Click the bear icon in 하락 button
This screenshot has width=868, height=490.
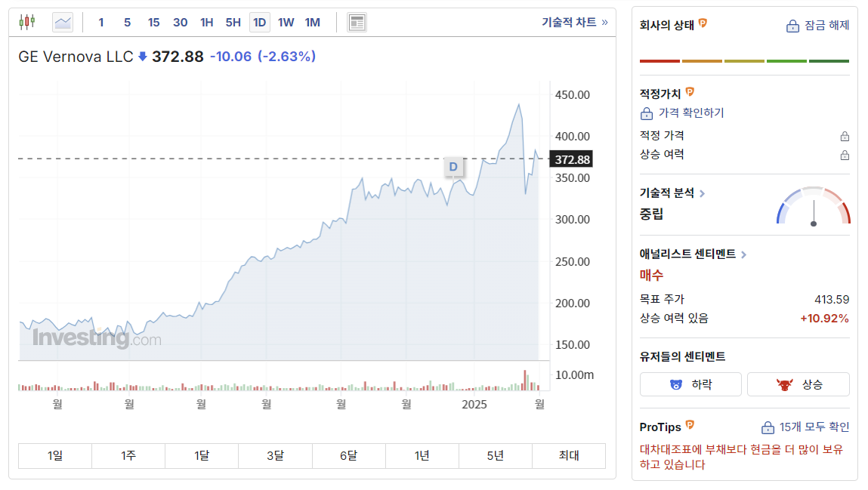(x=676, y=384)
